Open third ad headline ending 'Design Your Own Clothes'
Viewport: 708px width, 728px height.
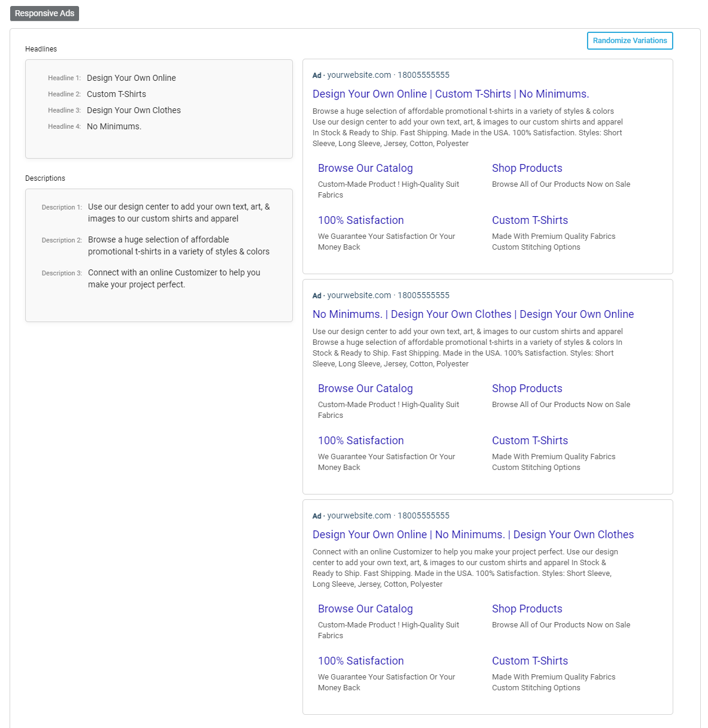click(473, 535)
